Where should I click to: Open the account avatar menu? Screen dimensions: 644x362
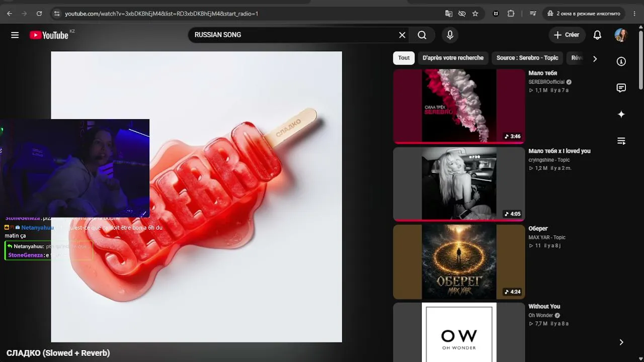tap(621, 35)
